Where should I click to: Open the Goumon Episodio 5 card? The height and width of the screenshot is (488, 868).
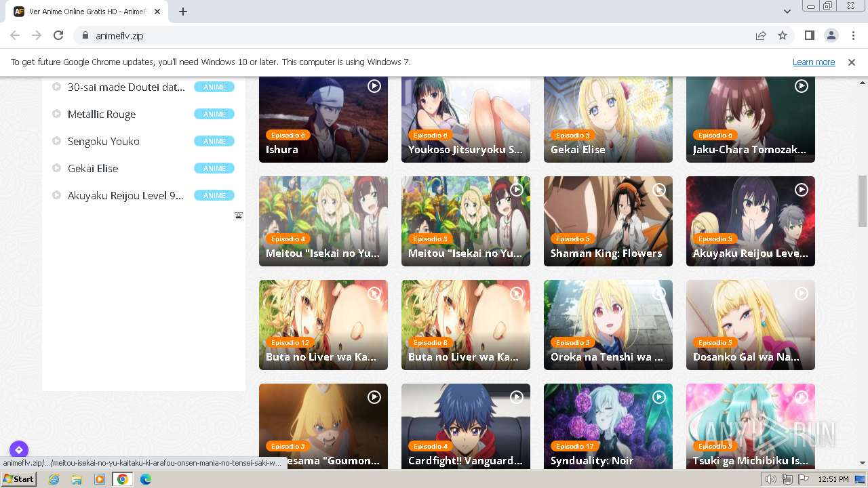pyautogui.click(x=323, y=426)
